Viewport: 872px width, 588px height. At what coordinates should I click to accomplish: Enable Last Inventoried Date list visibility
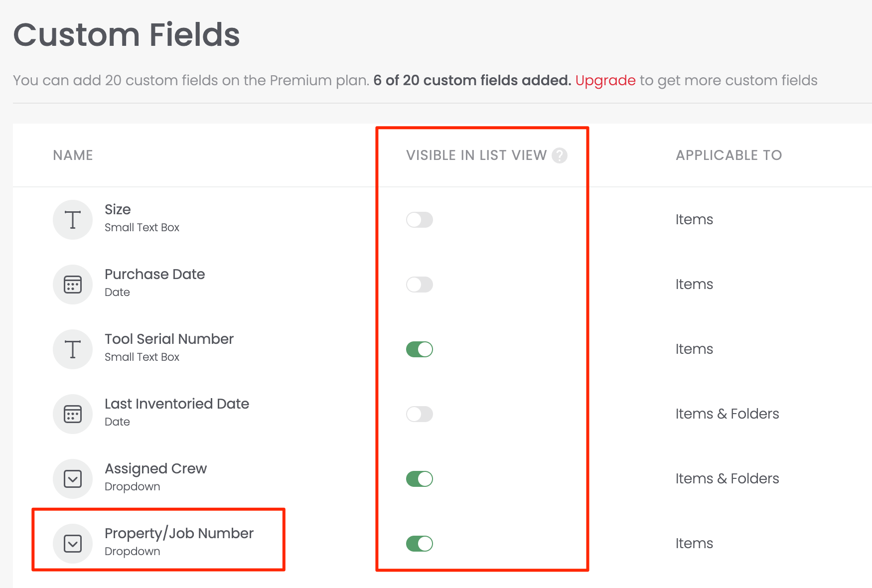click(419, 414)
